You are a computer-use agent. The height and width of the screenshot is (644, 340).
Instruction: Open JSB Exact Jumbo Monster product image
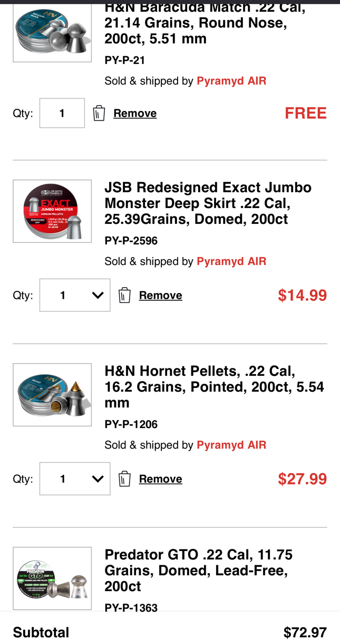52,211
